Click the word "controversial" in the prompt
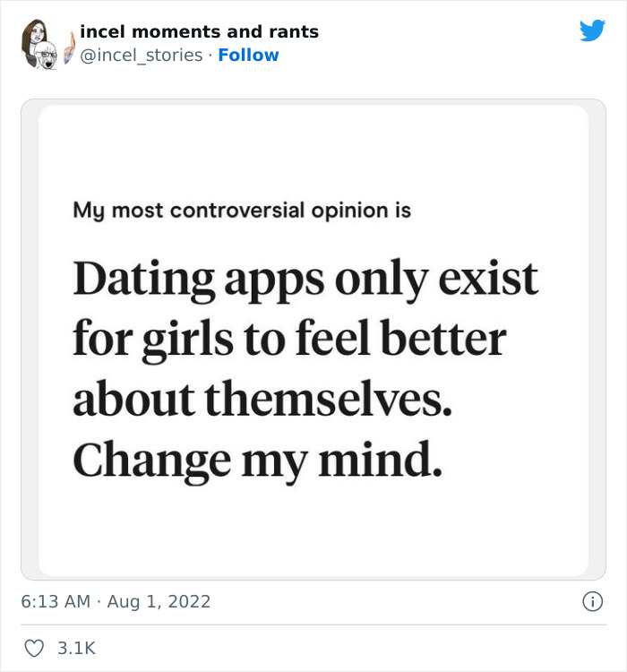 pos(240,211)
